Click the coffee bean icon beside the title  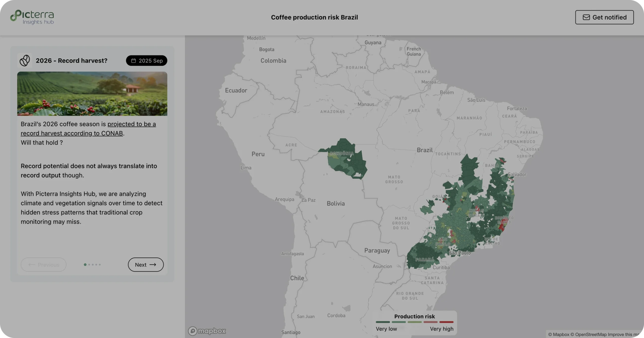click(x=25, y=61)
